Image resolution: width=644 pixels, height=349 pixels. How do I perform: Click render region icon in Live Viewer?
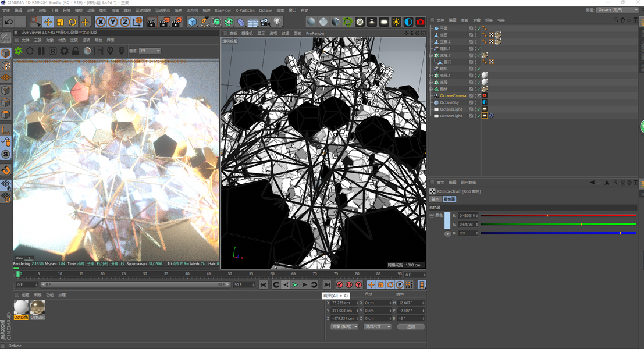pos(98,51)
